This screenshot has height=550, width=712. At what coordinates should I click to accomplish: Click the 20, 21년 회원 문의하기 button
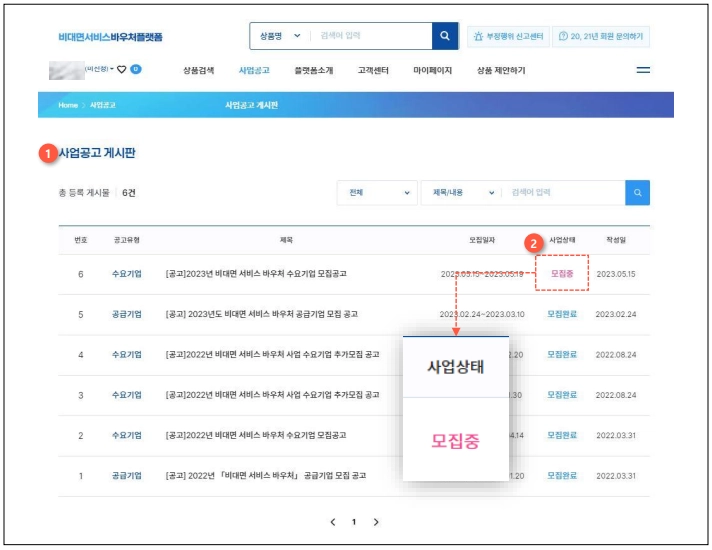point(601,36)
